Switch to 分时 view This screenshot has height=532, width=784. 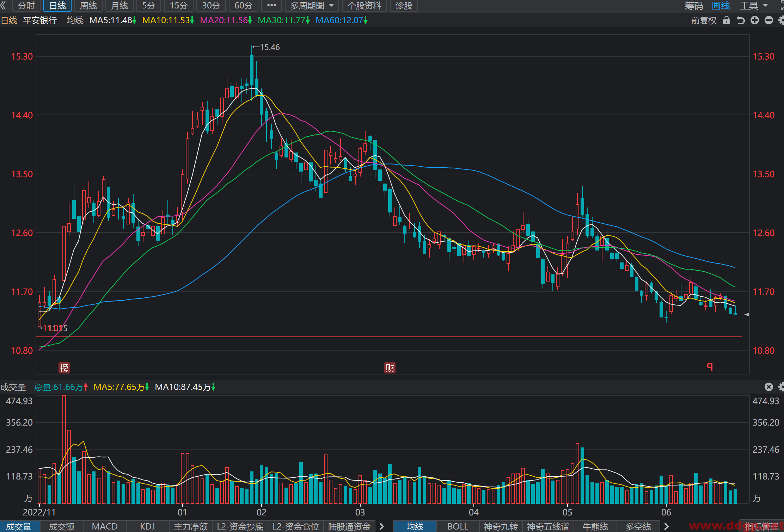[26, 6]
